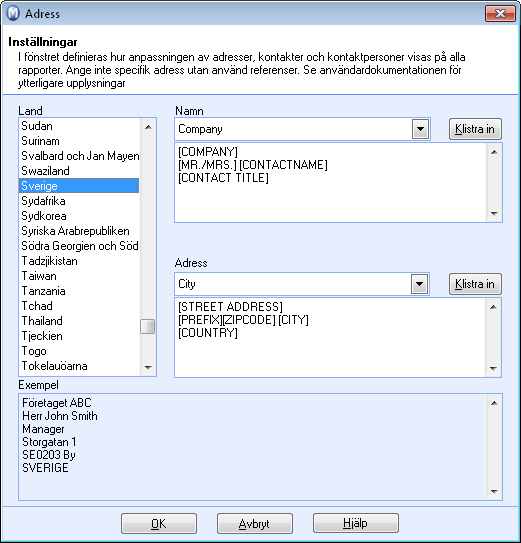Image resolution: width=521 pixels, height=543 pixels.
Task: Click inside the address format text area
Action: (330, 337)
